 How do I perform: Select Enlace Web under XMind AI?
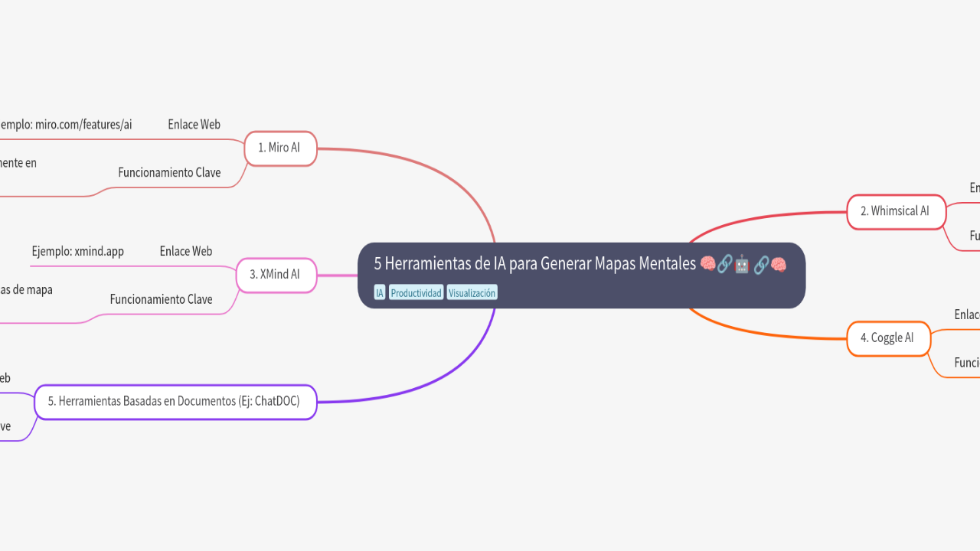tap(185, 251)
